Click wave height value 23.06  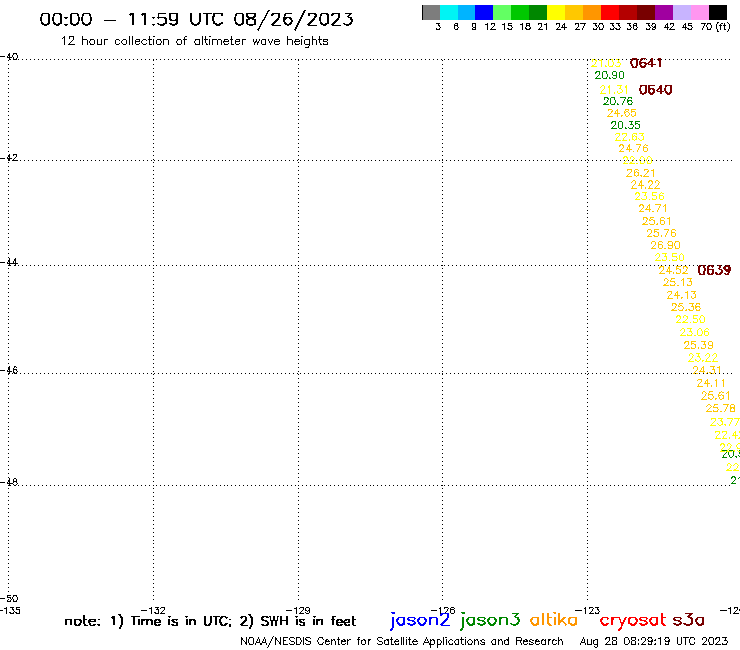[694, 332]
